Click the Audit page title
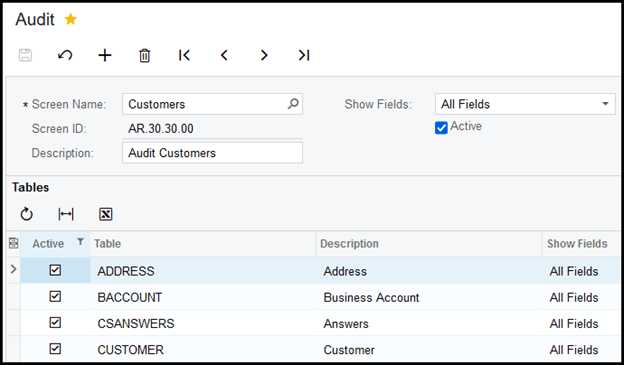This screenshot has height=365, width=624. (35, 19)
